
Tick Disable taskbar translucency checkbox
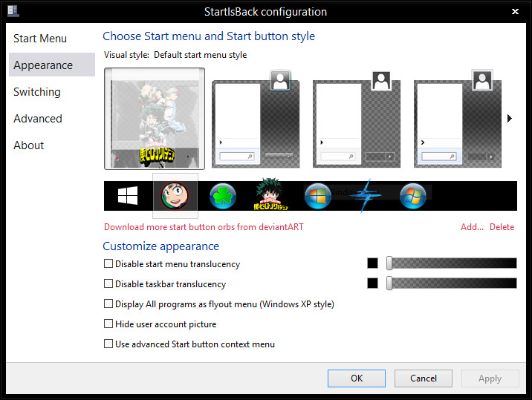click(x=108, y=283)
